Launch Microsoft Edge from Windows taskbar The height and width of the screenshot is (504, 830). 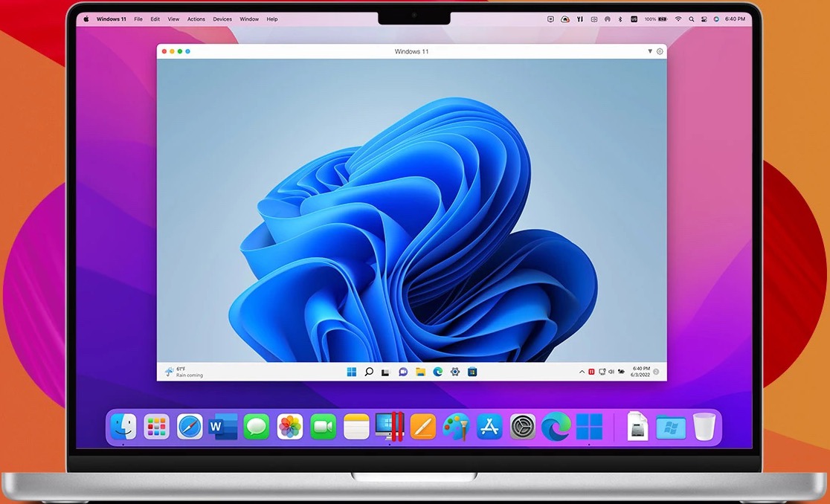pyautogui.click(x=437, y=372)
